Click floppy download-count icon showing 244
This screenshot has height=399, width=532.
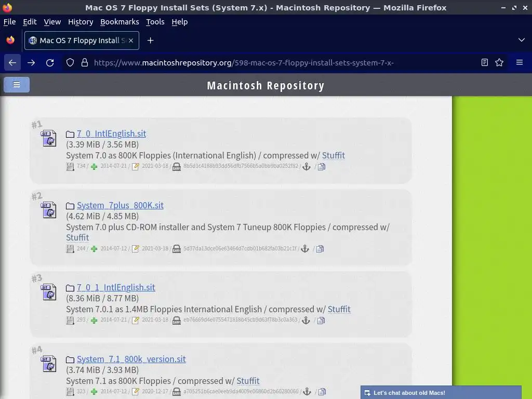(70, 249)
